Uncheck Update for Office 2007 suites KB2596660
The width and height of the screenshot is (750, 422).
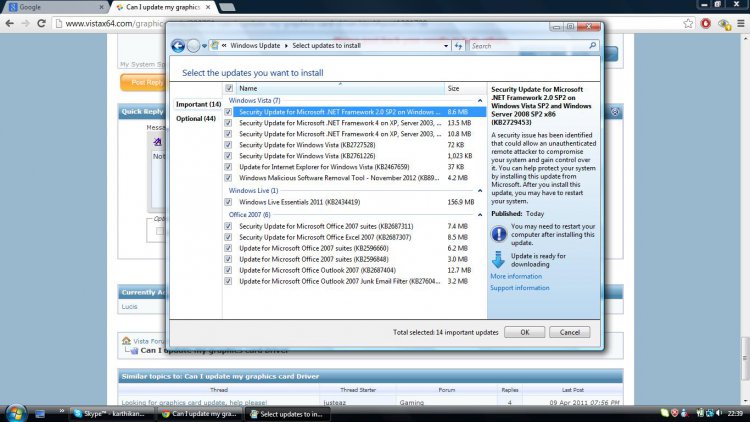[228, 248]
